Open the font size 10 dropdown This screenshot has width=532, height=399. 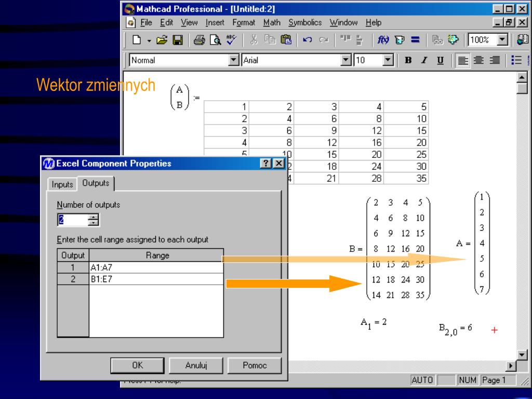[x=388, y=60]
